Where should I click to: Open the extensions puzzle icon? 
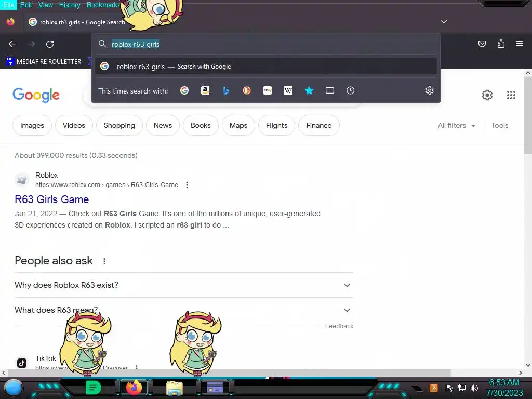501,44
